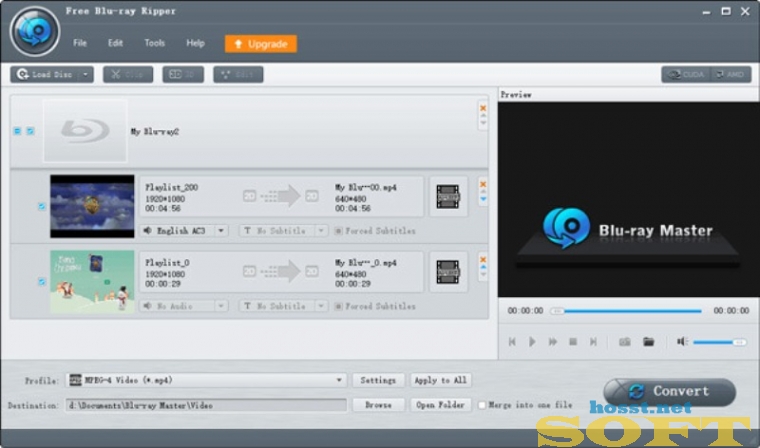Click output name My Blu~~00.mp4
The width and height of the screenshot is (760, 448).
365,187
